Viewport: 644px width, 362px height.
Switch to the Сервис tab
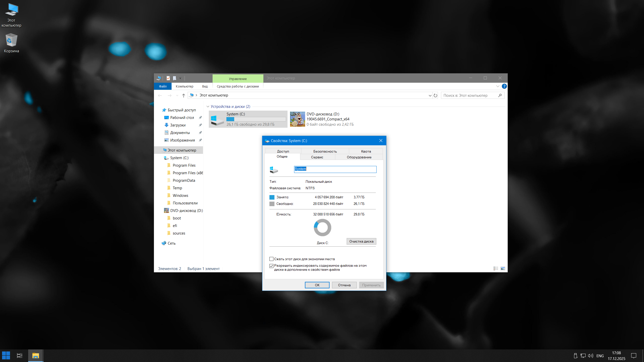tap(317, 157)
